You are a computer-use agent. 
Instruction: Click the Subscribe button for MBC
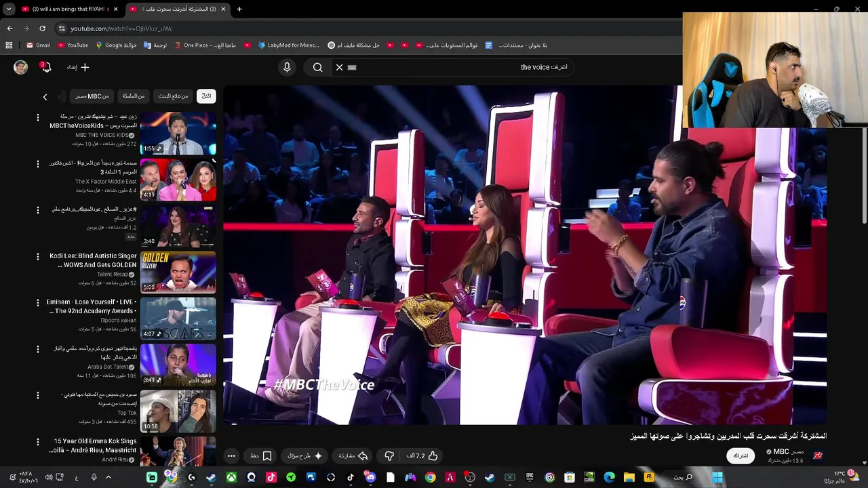click(x=741, y=455)
